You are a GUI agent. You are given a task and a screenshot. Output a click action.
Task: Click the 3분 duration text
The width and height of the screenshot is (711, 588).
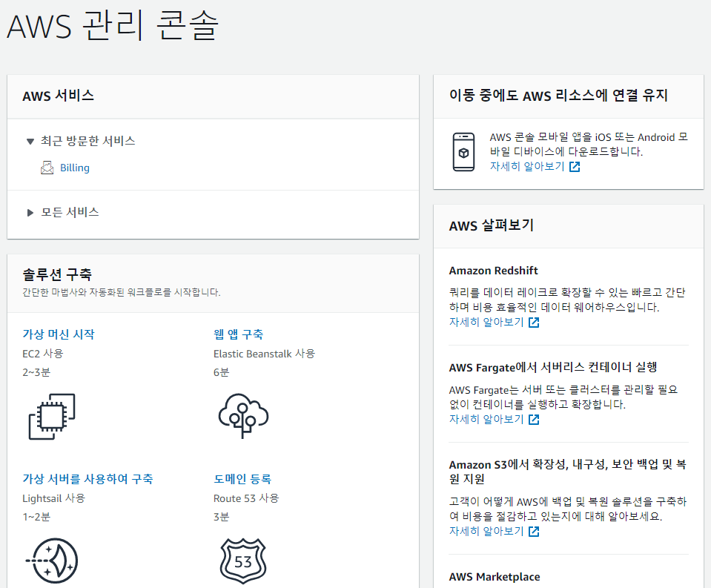(221, 517)
